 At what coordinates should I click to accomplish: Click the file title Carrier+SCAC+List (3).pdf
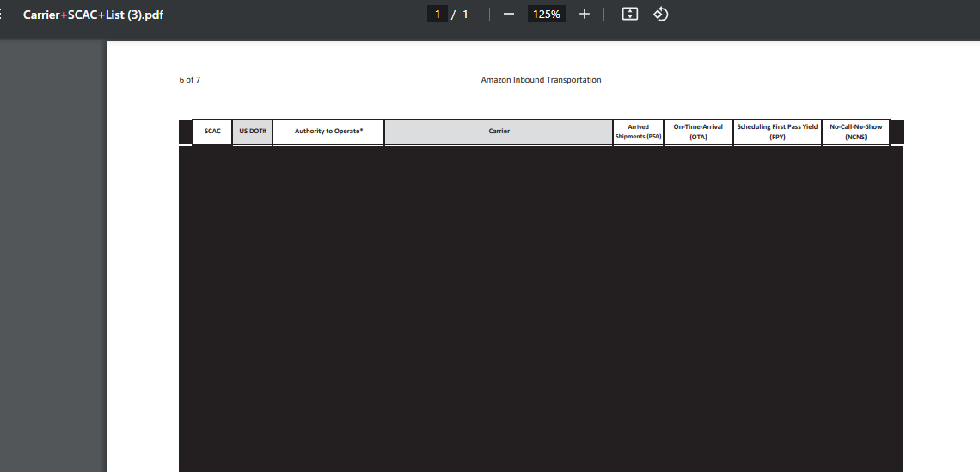[93, 15]
